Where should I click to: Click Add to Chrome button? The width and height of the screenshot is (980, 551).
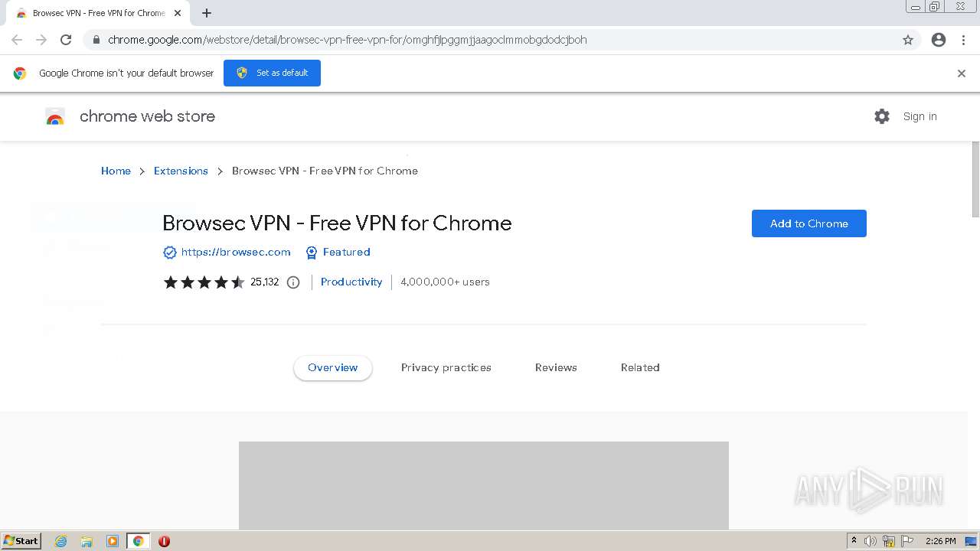[808, 223]
